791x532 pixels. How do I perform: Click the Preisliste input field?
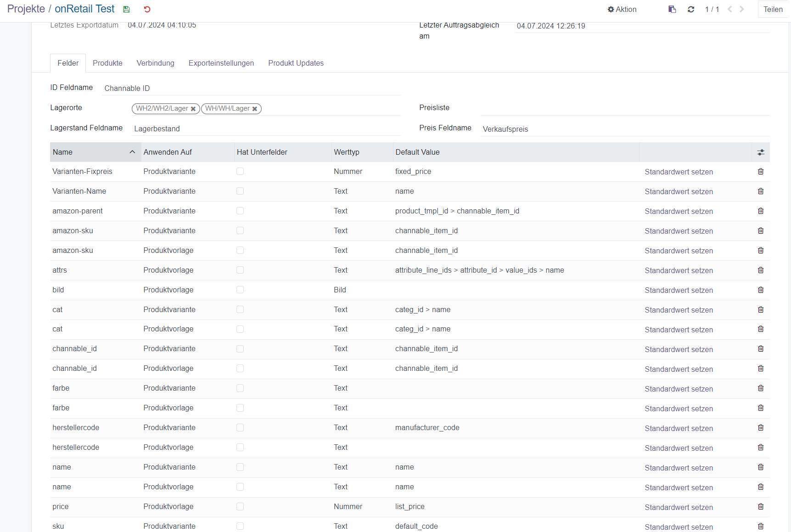[x=624, y=108]
